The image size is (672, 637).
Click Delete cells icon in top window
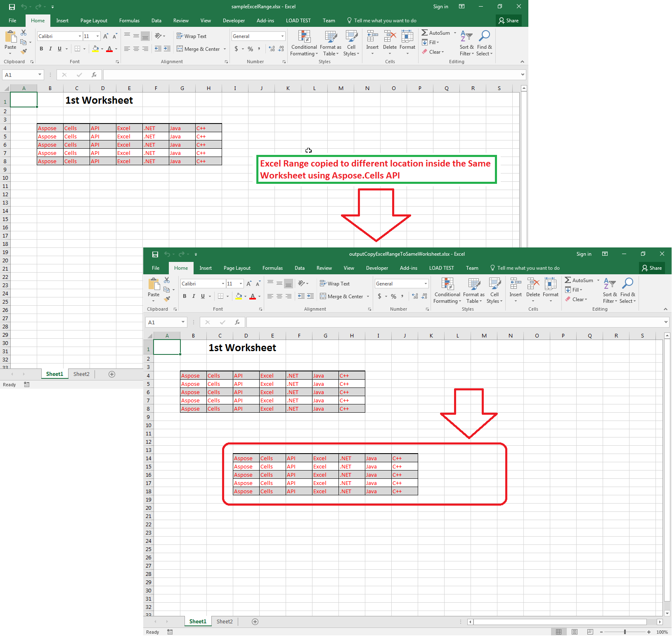(x=390, y=36)
